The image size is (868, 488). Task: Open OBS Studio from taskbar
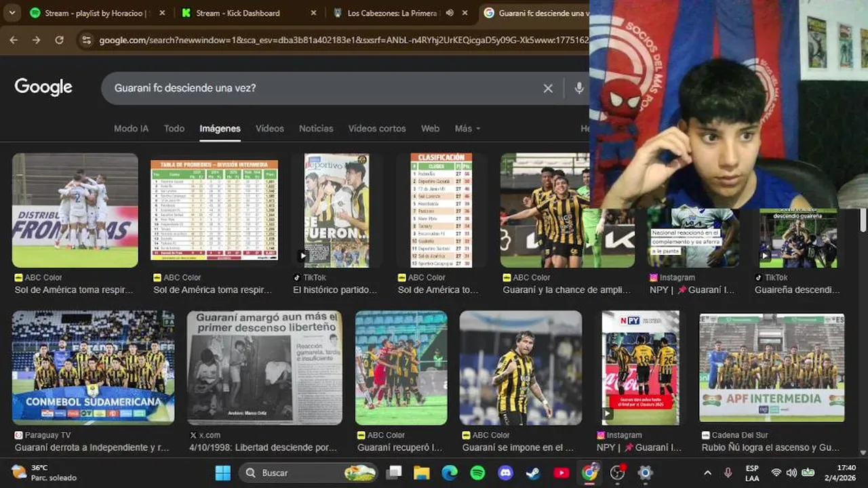617,473
